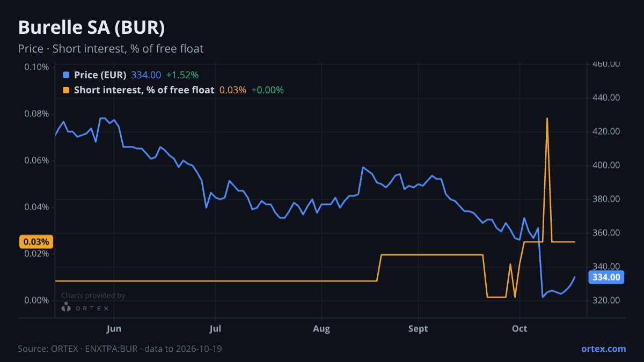The height and width of the screenshot is (362, 644).
Task: Click the 0.10% left axis label
Action: [37, 67]
